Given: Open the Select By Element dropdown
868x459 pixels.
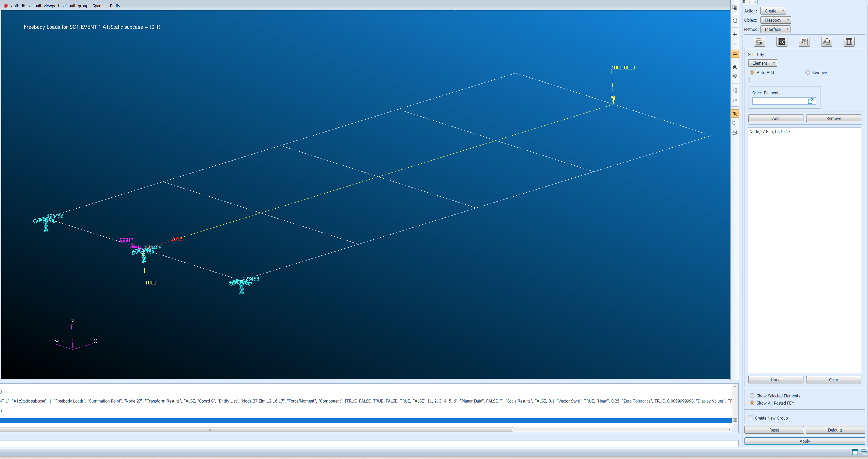Looking at the screenshot, I should tap(762, 63).
